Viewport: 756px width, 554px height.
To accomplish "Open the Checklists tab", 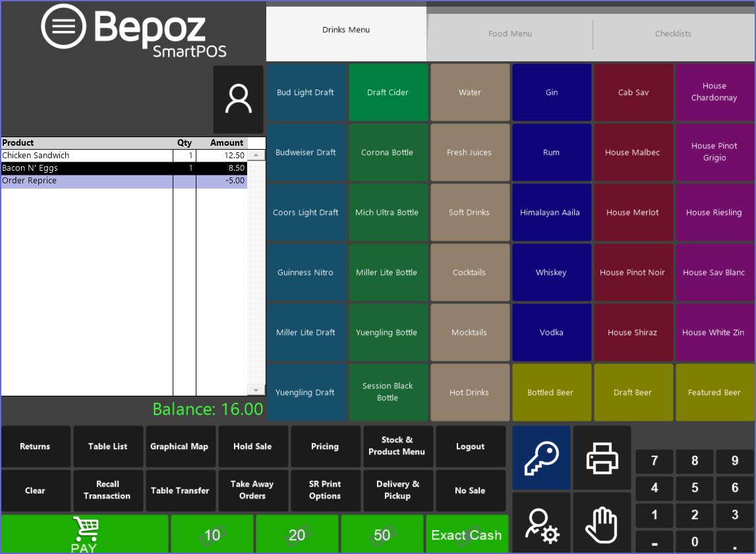I will pos(673,34).
